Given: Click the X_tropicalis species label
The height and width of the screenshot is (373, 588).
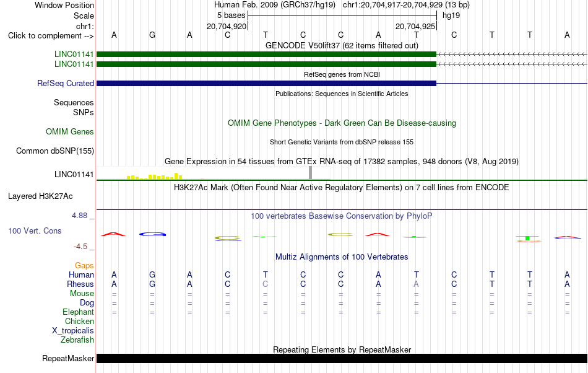Looking at the screenshot, I should [73, 331].
